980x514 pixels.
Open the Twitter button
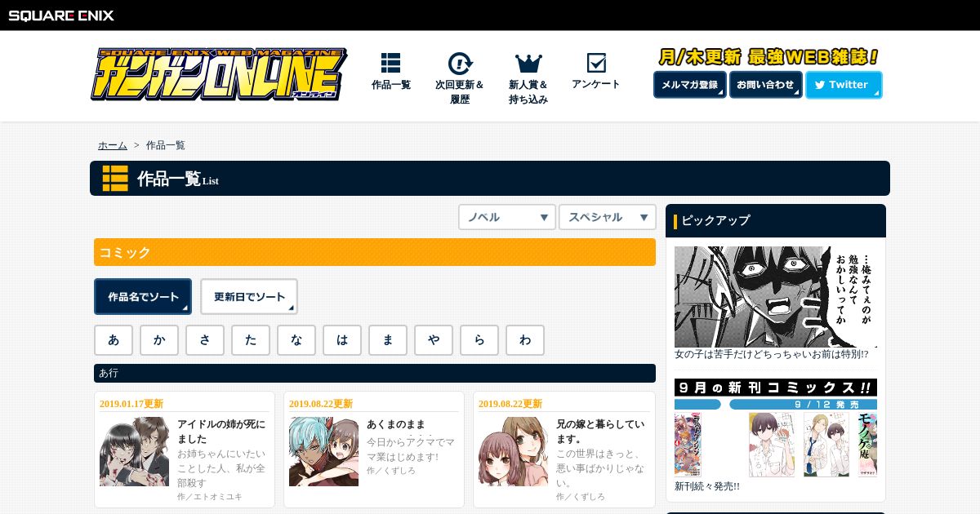[x=844, y=85]
